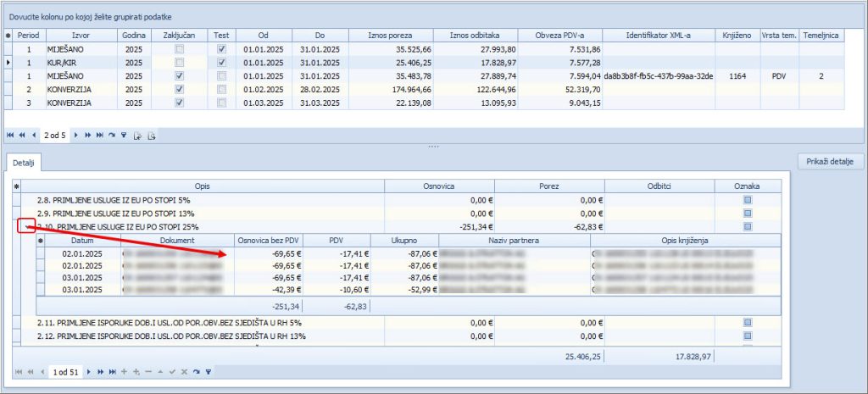The width and height of the screenshot is (868, 394).
Task: Jump to last record in details navigator
Action: pos(112,372)
